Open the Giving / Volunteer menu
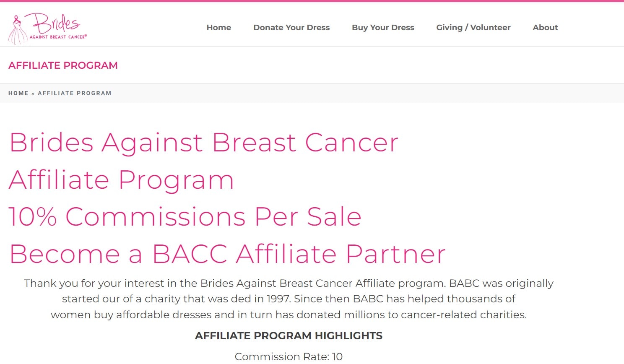The image size is (624, 364). click(473, 28)
